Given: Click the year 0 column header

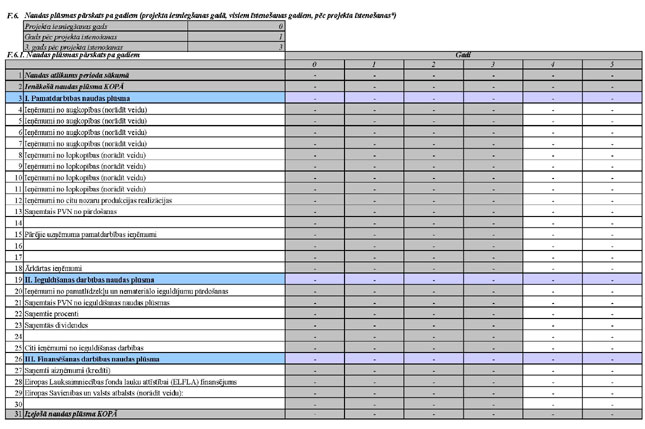Looking at the screenshot, I should pyautogui.click(x=314, y=65).
